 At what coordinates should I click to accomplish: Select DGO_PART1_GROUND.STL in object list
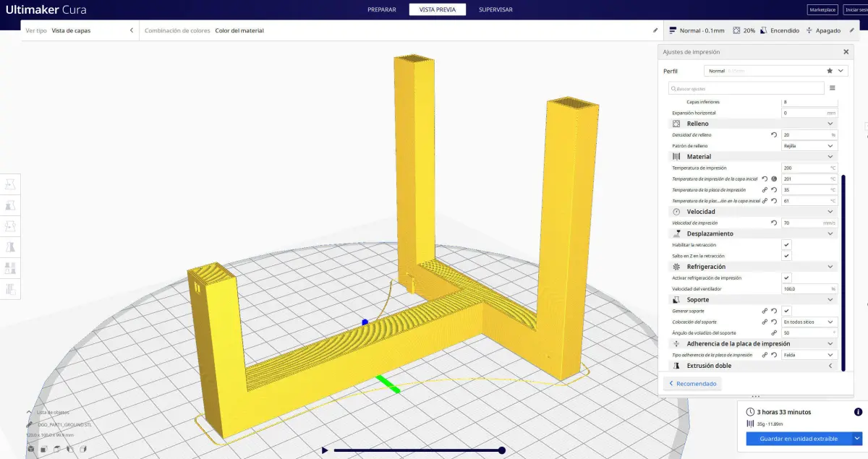pyautogui.click(x=64, y=425)
